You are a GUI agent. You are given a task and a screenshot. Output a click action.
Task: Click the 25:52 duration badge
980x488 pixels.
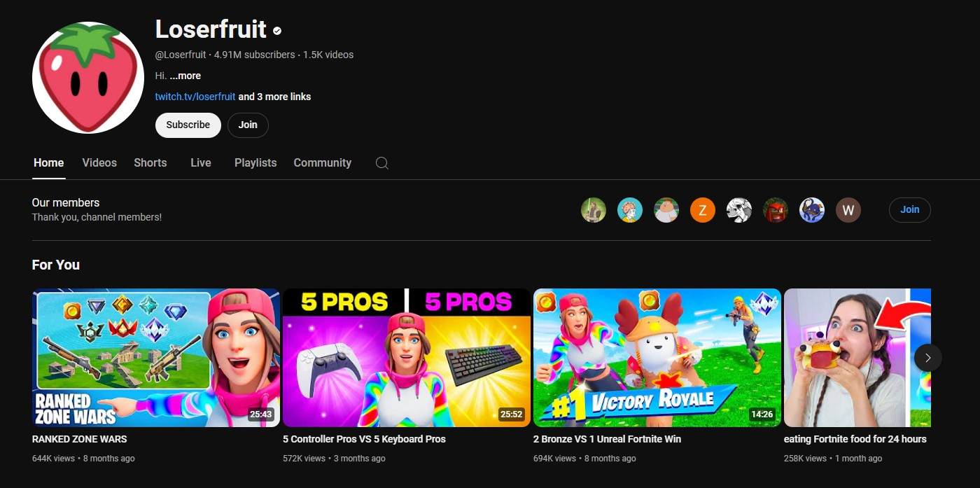[x=511, y=414]
